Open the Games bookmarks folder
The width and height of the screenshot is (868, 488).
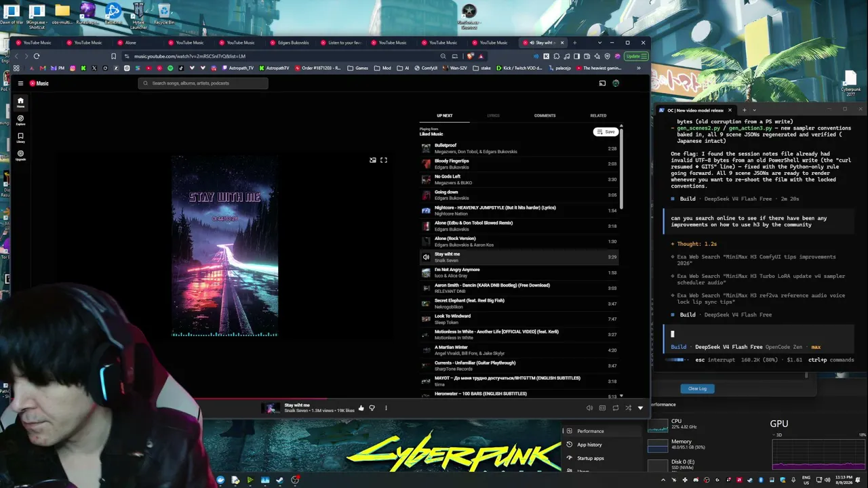pos(358,68)
